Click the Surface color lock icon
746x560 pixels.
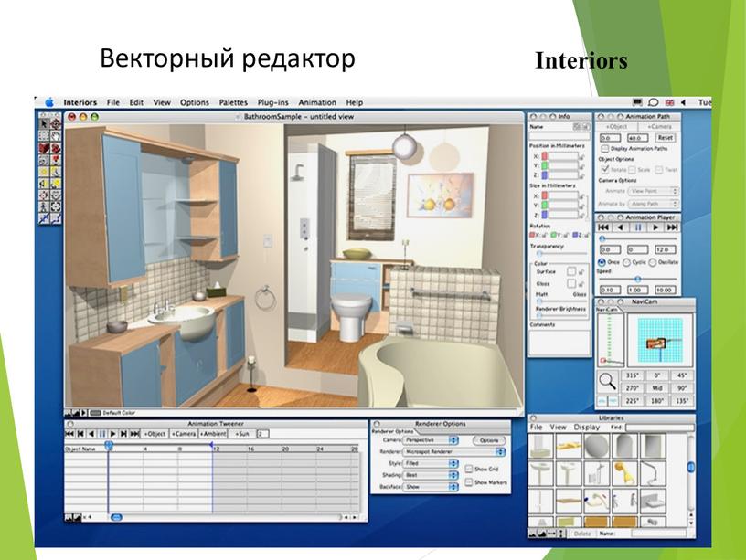581,271
